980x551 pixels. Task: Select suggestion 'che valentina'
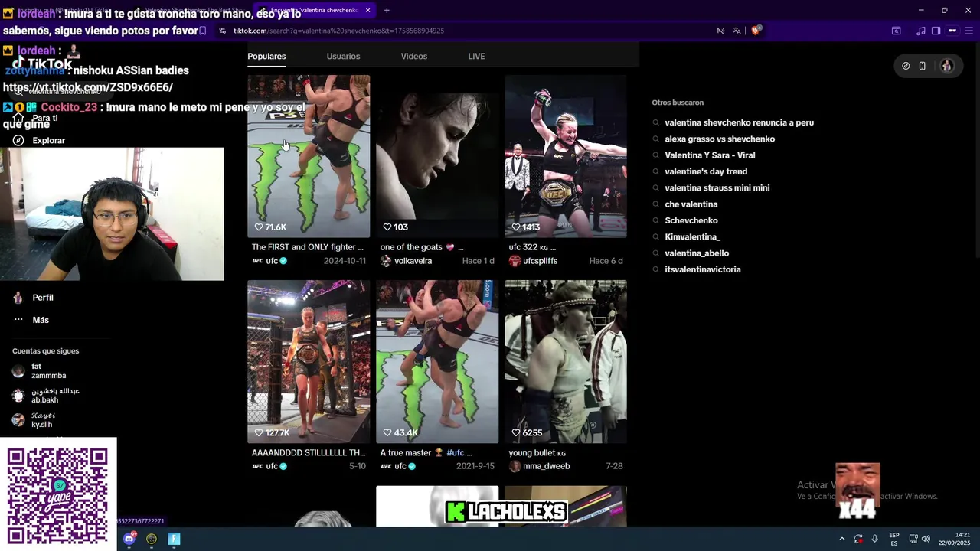(691, 204)
